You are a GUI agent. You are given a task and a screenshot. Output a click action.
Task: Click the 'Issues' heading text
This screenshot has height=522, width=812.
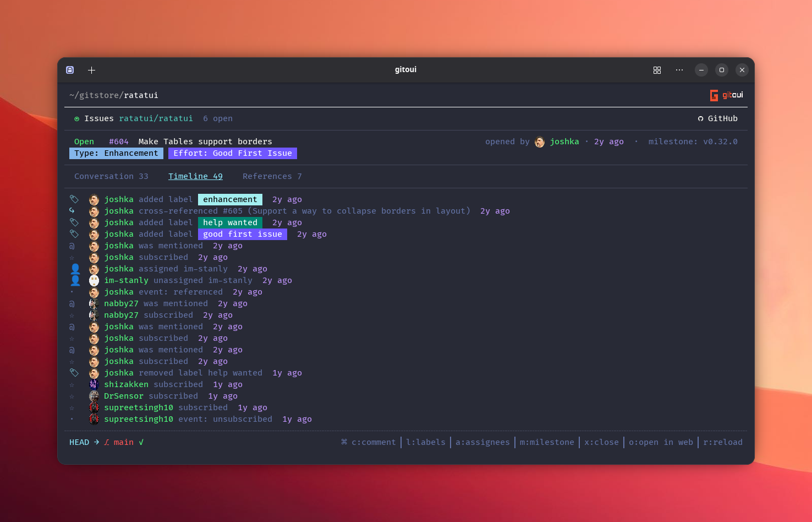pyautogui.click(x=99, y=118)
